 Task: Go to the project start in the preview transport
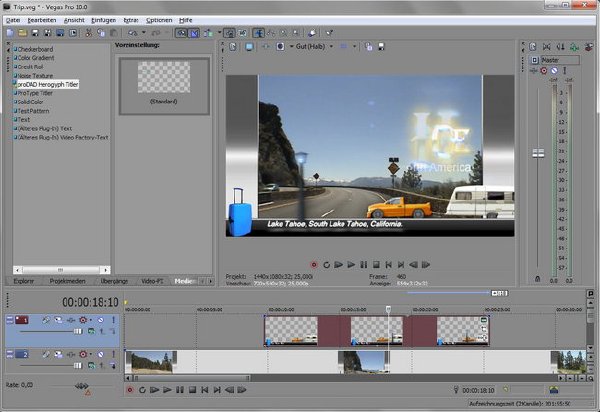tap(388, 265)
